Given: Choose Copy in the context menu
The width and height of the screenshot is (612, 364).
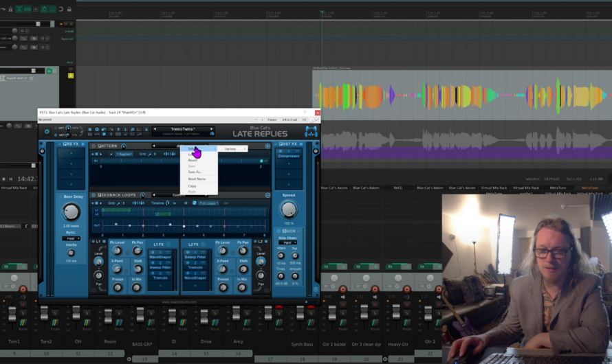Looking at the screenshot, I should [x=192, y=186].
